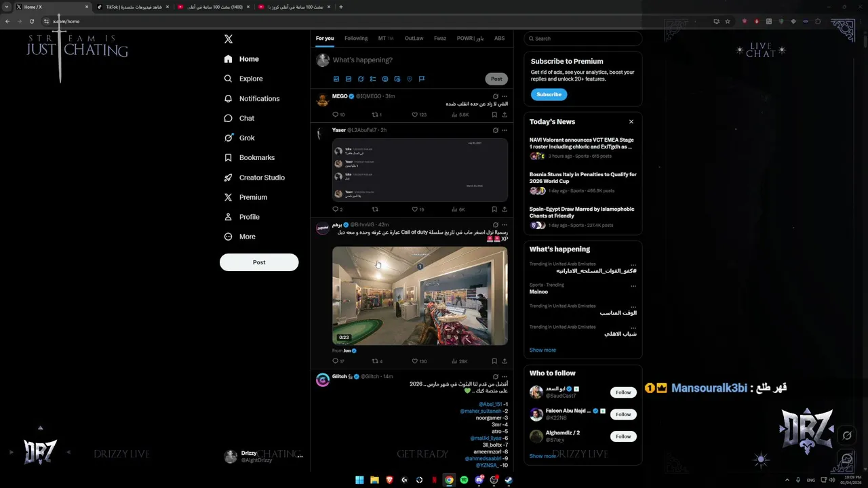Image resolution: width=868 pixels, height=488 pixels.
Task: Add a GIF to the new post
Action: click(x=349, y=79)
